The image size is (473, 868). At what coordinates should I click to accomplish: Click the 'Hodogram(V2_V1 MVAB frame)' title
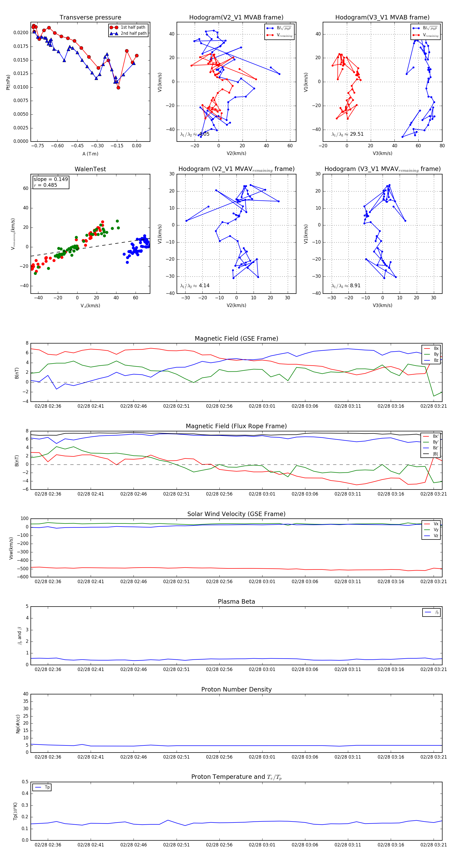[x=236, y=18]
